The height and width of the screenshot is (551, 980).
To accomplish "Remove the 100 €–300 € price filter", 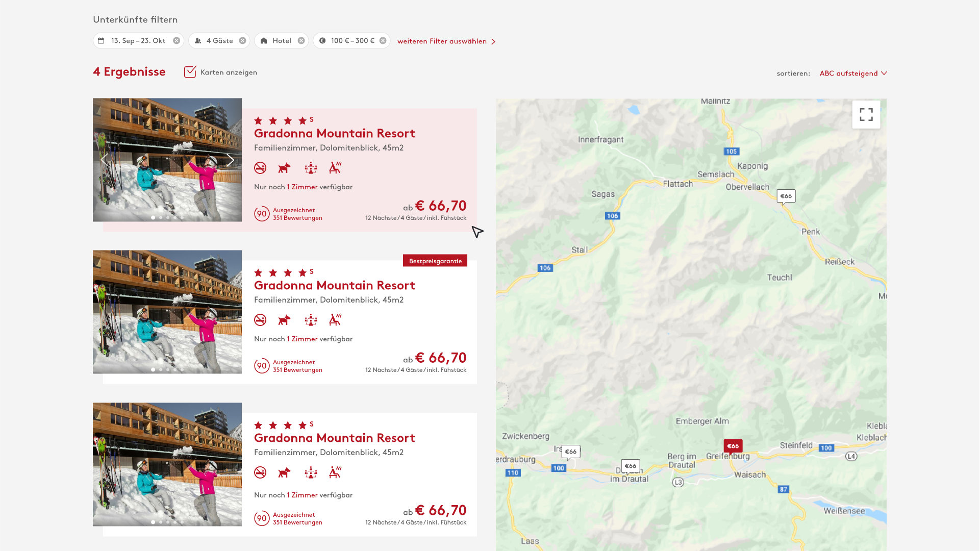I will 383,41.
